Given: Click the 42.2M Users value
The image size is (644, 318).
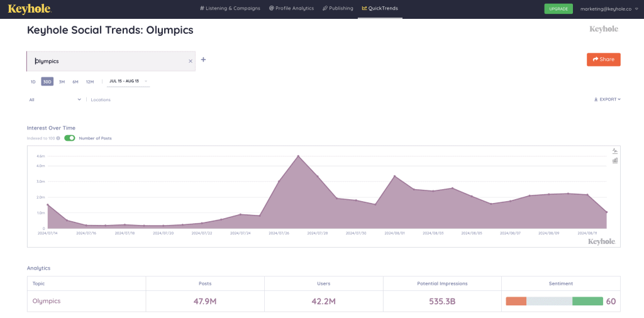Looking at the screenshot, I should coord(324,302).
